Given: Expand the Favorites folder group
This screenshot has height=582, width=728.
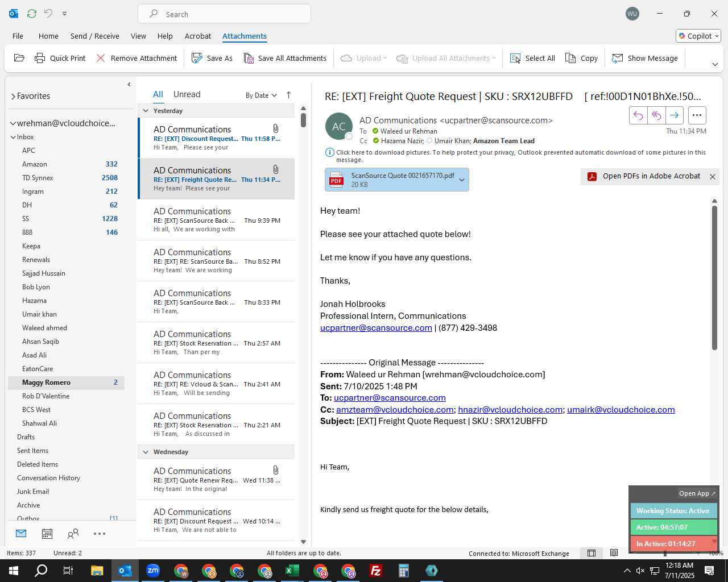Looking at the screenshot, I should pos(13,96).
